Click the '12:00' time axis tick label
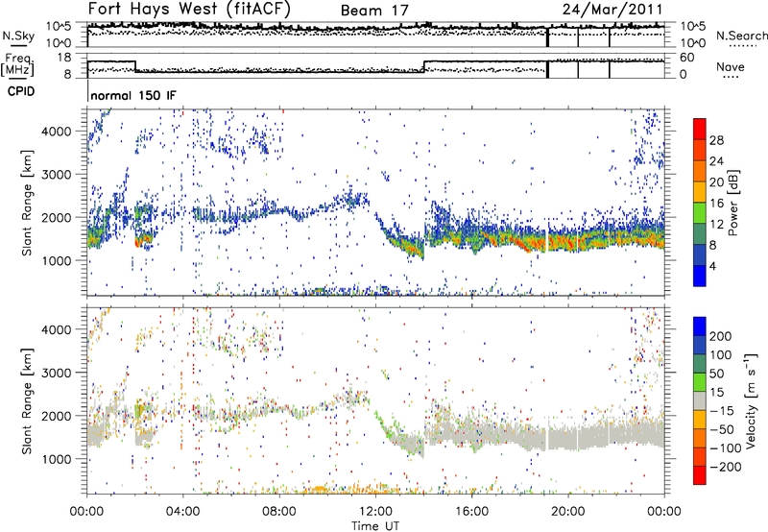The image size is (768, 532). [375, 512]
